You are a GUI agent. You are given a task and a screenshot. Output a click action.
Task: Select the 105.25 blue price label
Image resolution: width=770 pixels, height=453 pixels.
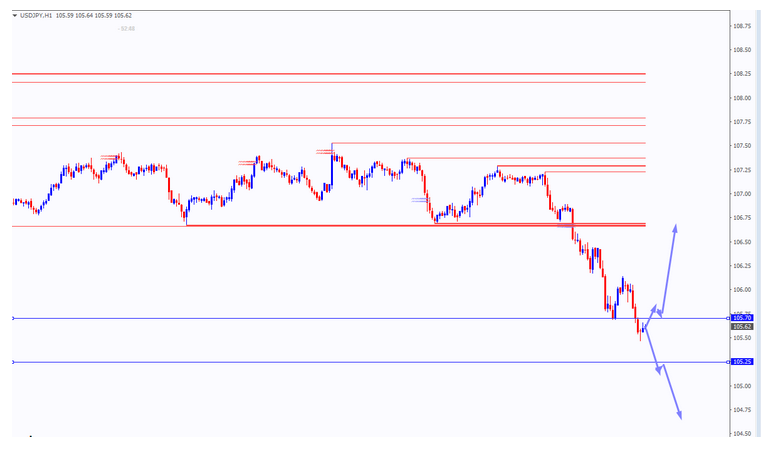(741, 362)
